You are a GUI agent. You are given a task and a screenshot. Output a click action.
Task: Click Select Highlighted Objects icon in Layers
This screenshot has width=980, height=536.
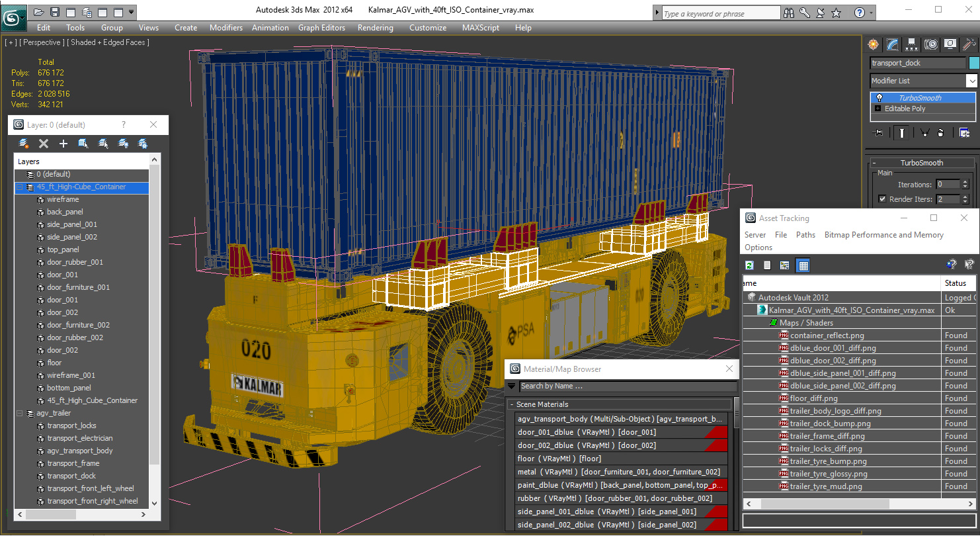pos(83,144)
